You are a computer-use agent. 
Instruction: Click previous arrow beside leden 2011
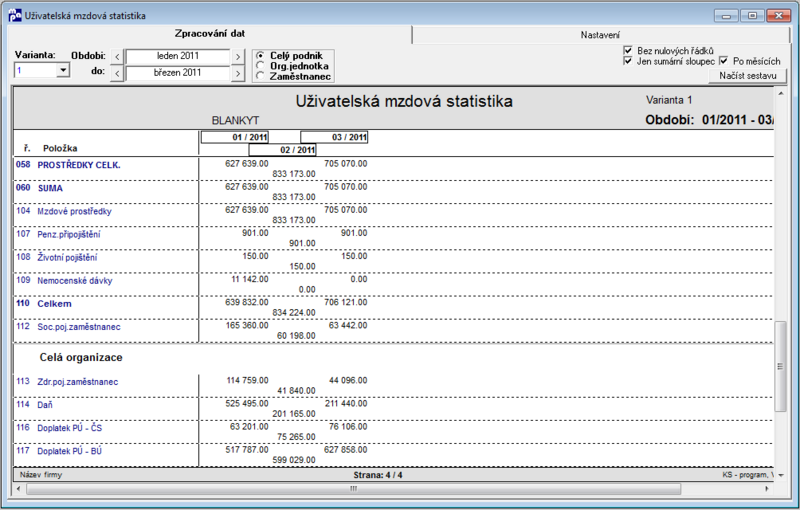117,57
